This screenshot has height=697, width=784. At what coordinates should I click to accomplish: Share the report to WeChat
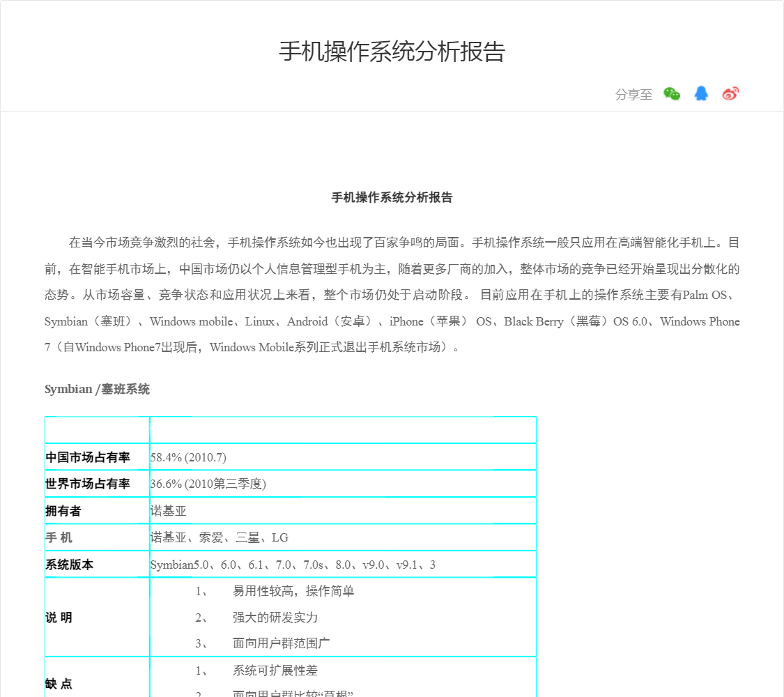tap(672, 93)
